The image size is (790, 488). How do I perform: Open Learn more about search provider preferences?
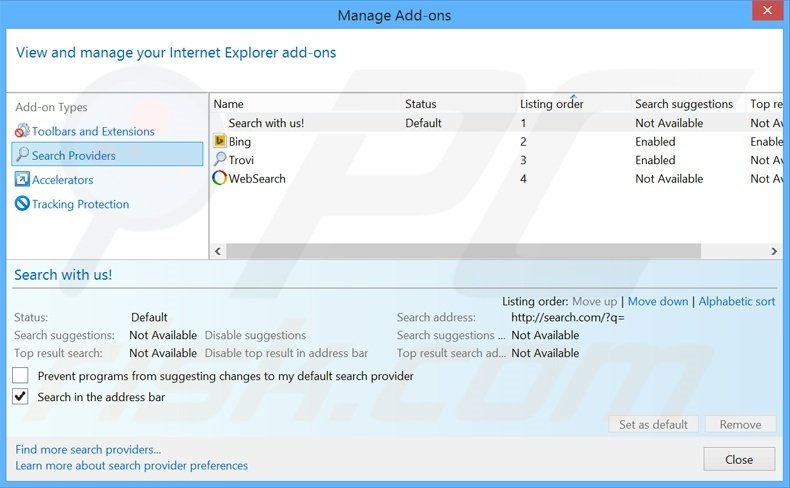click(x=131, y=465)
